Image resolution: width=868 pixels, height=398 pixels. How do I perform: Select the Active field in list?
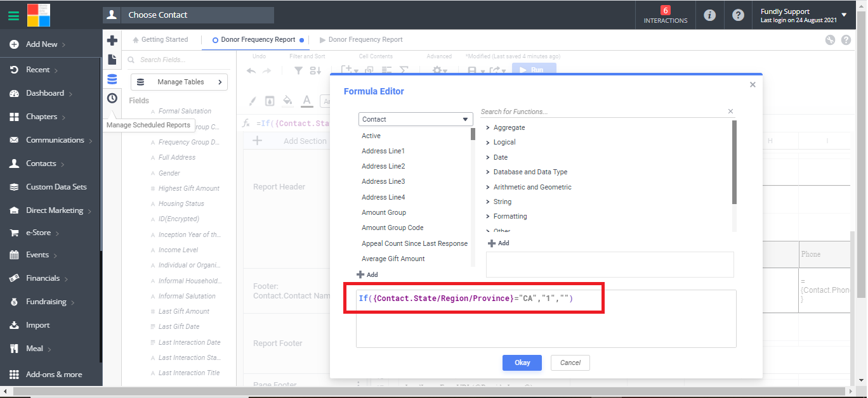(x=371, y=136)
